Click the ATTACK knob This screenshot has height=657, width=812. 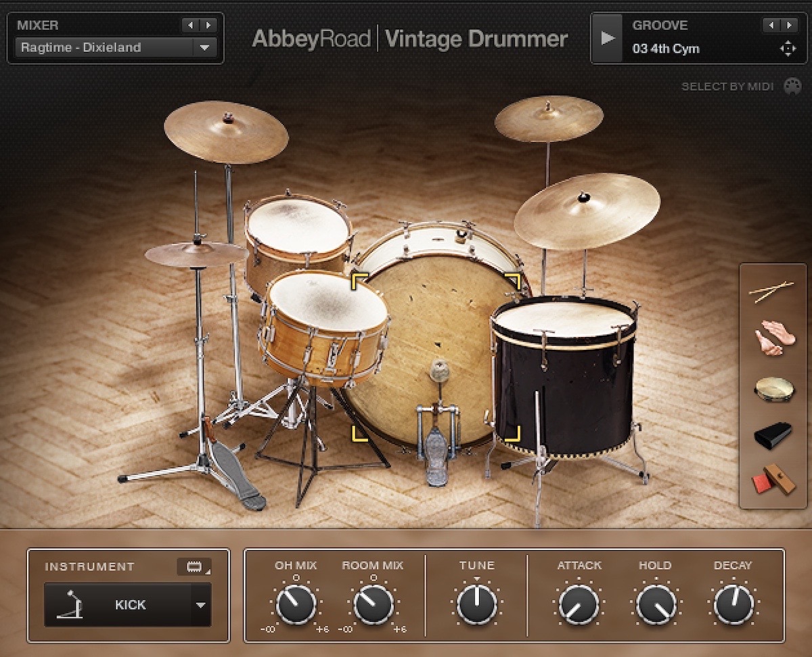pyautogui.click(x=579, y=604)
